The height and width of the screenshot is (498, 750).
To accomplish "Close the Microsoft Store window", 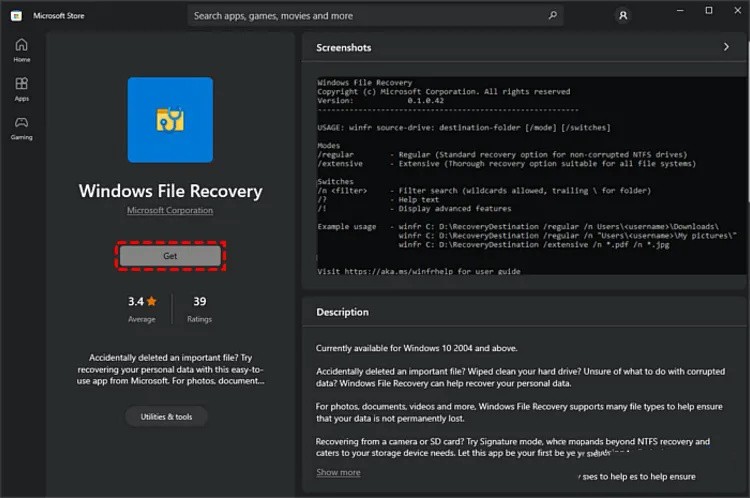I will (x=738, y=11).
